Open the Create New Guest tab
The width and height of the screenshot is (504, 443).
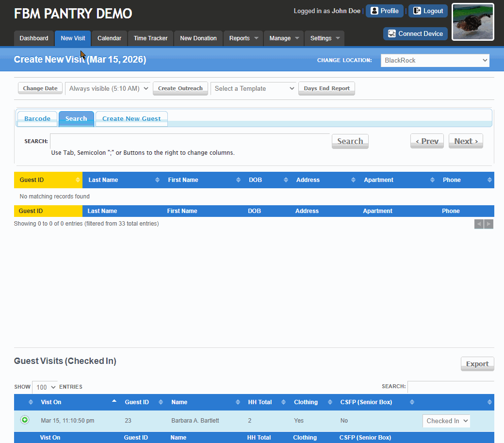131,118
